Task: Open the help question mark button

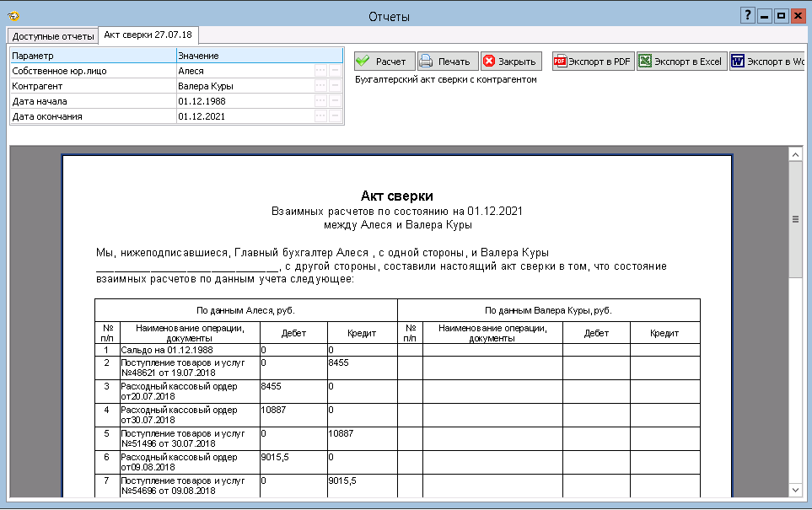Action: pos(747,16)
